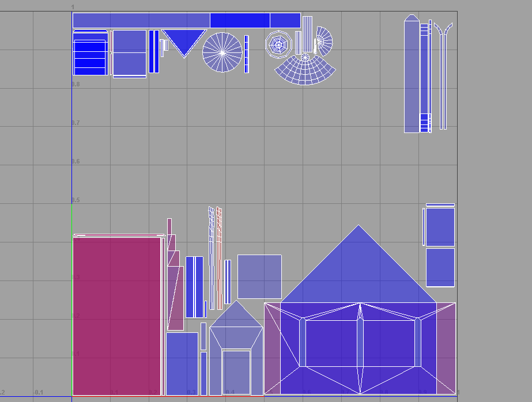Select the light purple square UV shell
This screenshot has height=402, width=532.
tap(259, 276)
